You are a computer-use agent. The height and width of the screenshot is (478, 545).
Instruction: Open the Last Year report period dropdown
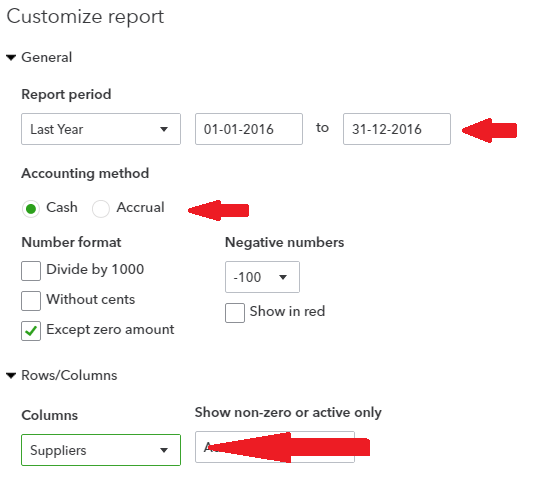pyautogui.click(x=101, y=129)
